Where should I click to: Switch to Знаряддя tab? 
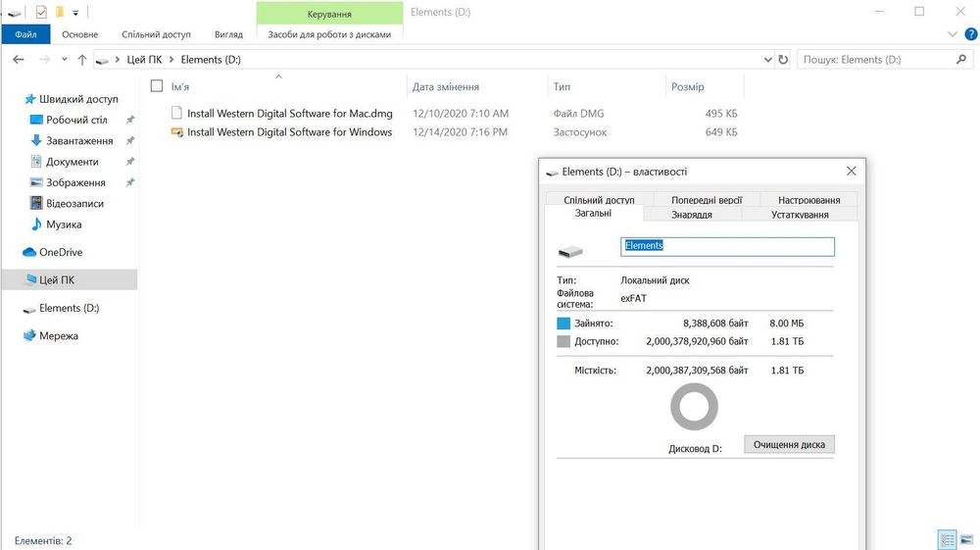coord(692,215)
